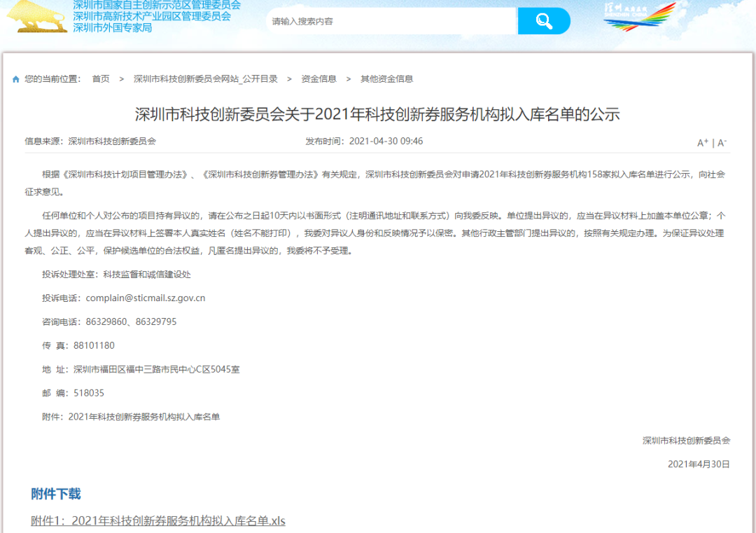Screen dimensions: 756x533
Task: Click 信息来源 深圳市科技创新委员会 text
Action: tap(90, 141)
